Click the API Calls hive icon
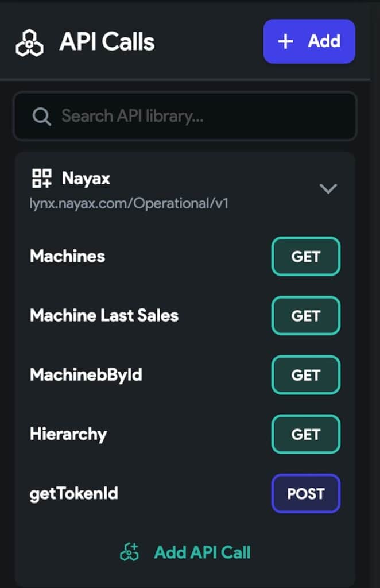Viewport: 380px width, 588px height. (30, 41)
